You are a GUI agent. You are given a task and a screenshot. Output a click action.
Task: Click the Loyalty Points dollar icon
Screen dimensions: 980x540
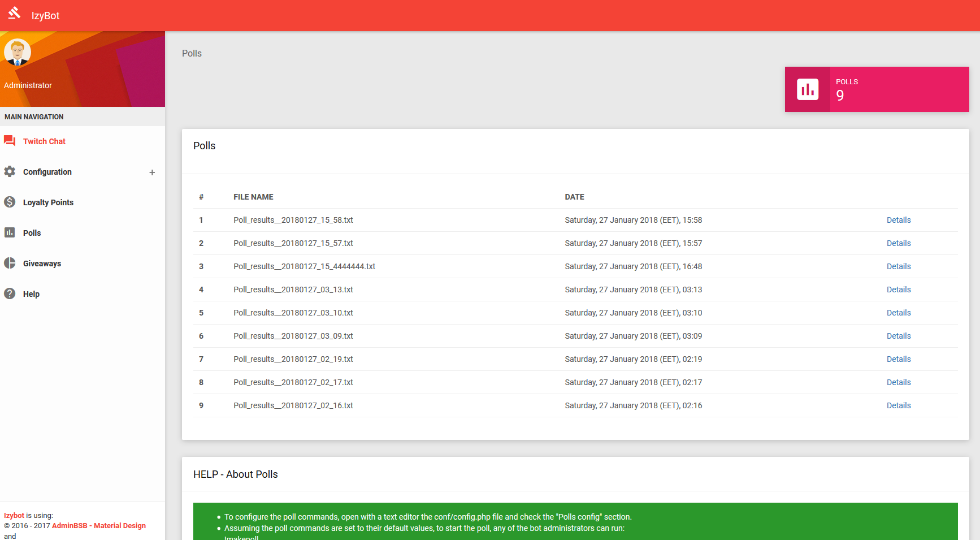click(10, 202)
